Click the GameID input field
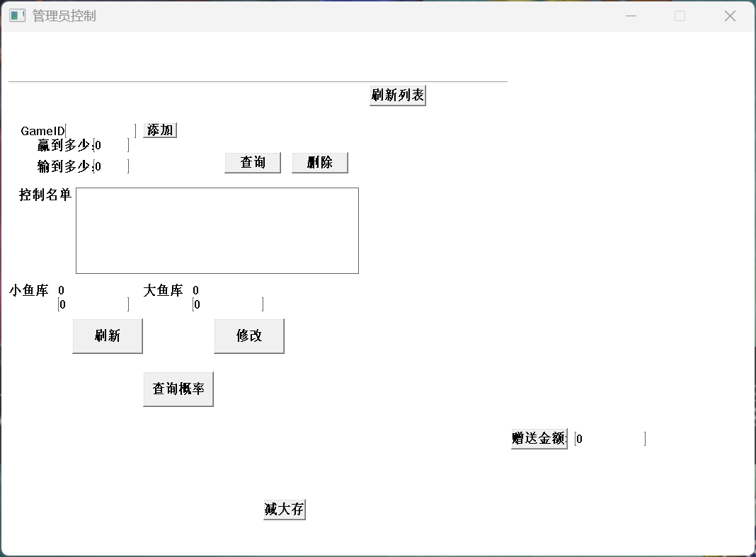The image size is (756, 557). [101, 130]
